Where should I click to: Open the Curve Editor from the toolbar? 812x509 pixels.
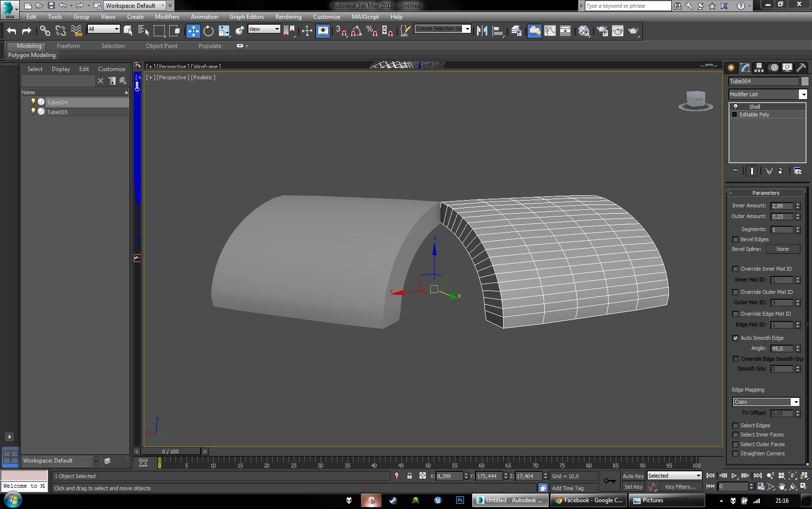(x=550, y=31)
